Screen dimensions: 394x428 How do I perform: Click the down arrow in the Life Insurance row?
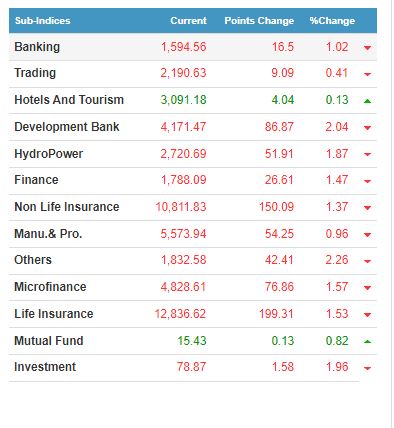pos(367,315)
